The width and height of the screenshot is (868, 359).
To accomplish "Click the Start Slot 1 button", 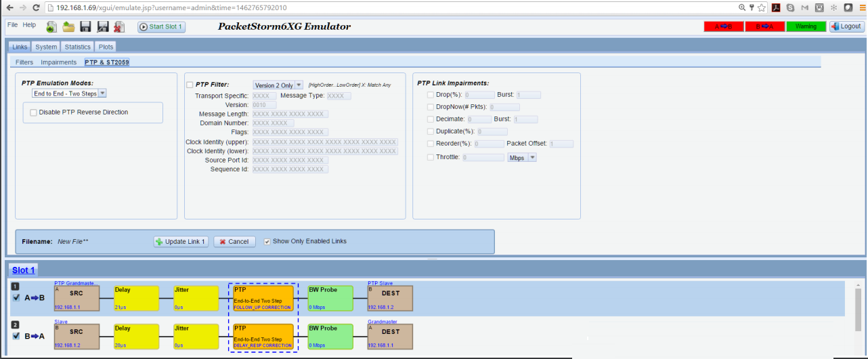I will coord(161,27).
